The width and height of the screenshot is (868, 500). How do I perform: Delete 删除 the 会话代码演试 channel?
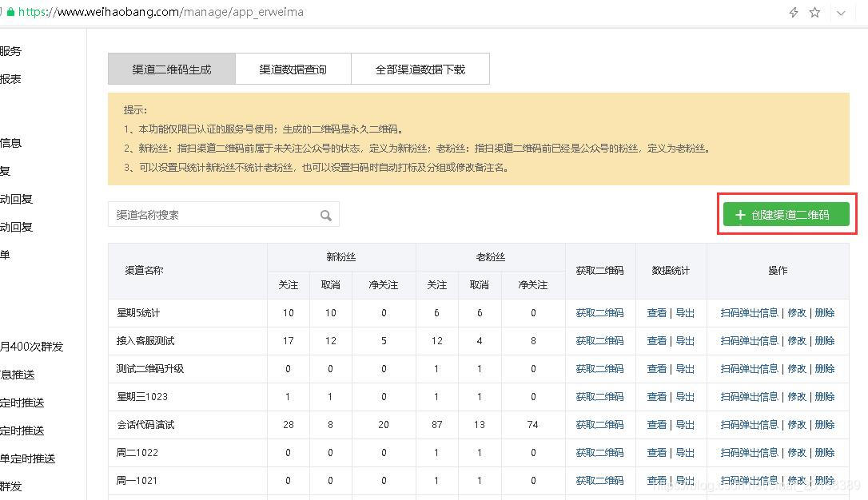[x=825, y=425]
